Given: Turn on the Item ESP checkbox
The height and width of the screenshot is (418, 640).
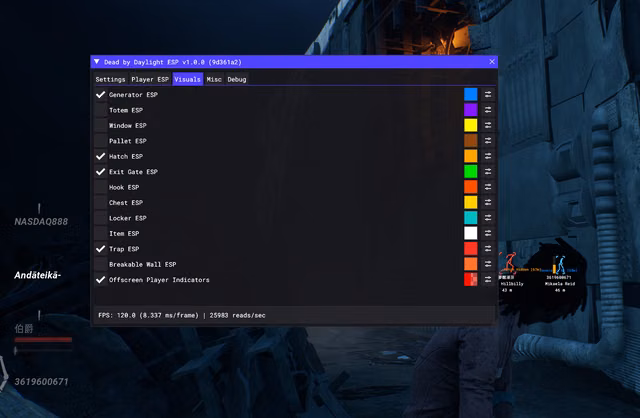Looking at the screenshot, I should tap(100, 233).
